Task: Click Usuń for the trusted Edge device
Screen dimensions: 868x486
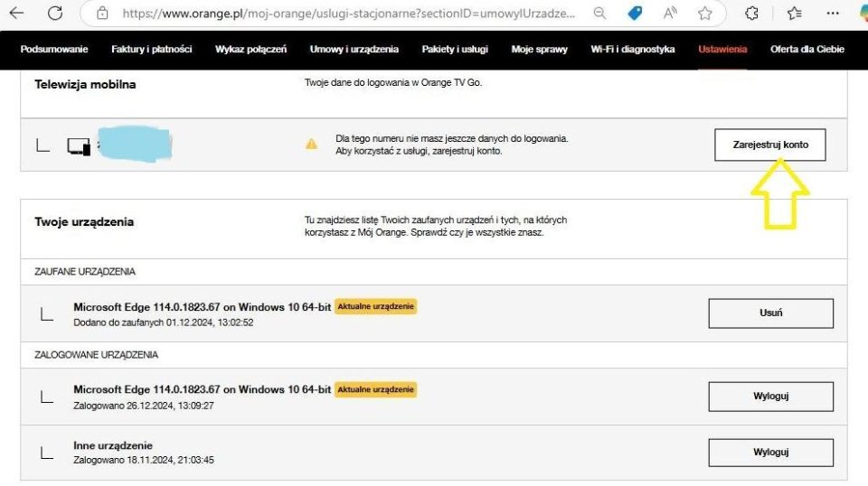Action: pyautogui.click(x=770, y=313)
